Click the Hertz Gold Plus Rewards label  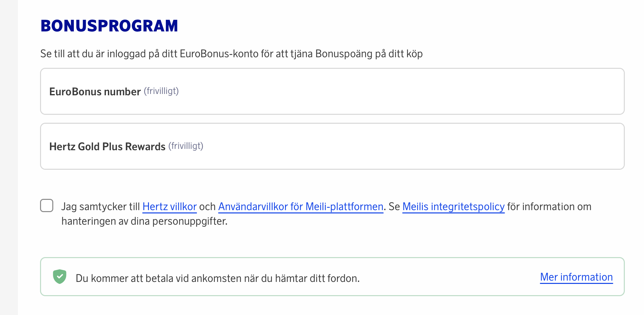tap(107, 146)
